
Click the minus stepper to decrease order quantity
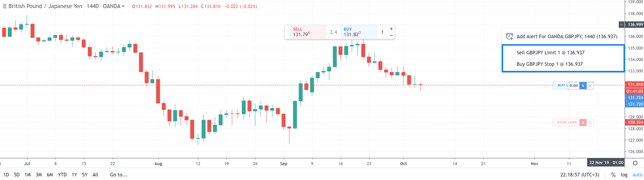[x=391, y=36]
